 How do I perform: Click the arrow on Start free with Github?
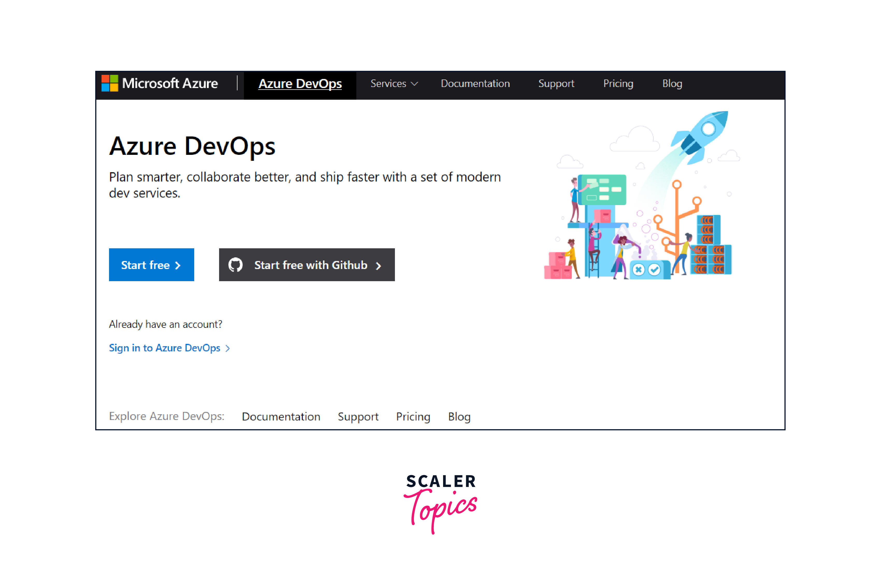click(378, 265)
